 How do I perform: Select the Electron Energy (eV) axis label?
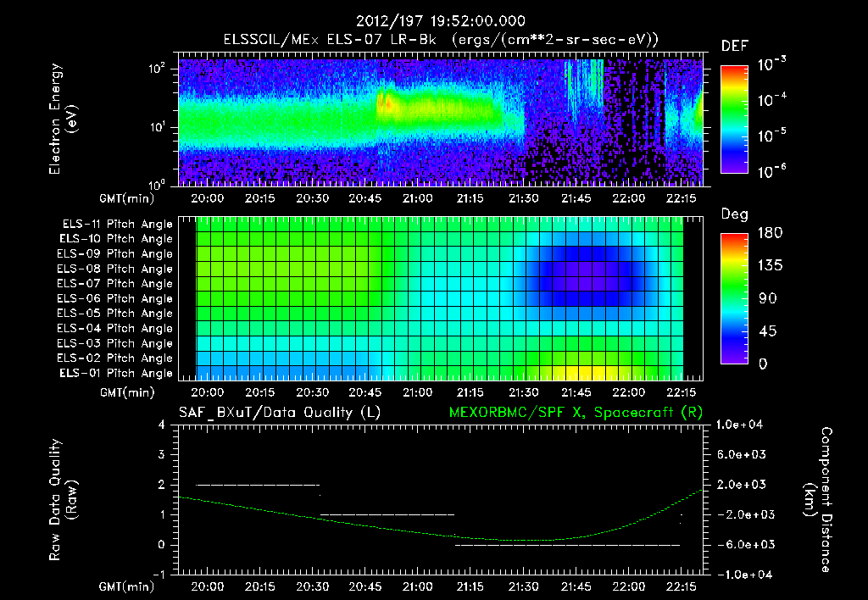[x=63, y=119]
